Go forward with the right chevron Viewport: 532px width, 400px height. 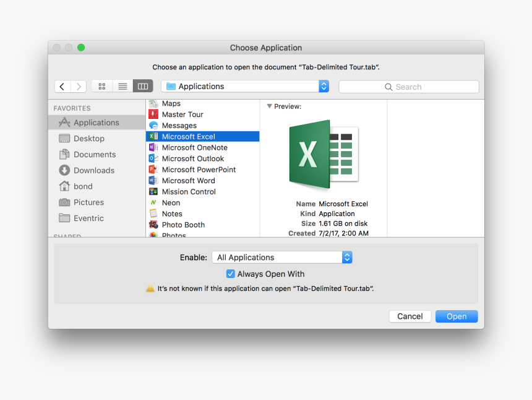pos(79,86)
